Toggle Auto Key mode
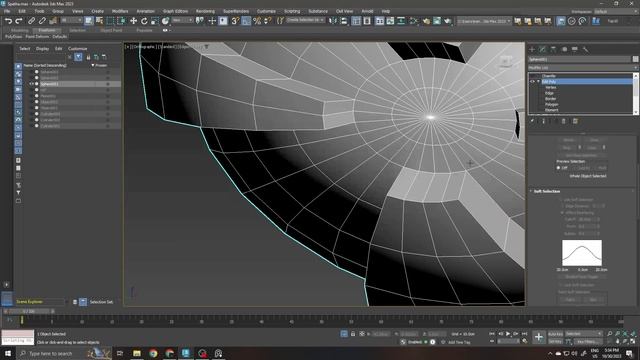This screenshot has width=640, height=360. (x=555, y=334)
